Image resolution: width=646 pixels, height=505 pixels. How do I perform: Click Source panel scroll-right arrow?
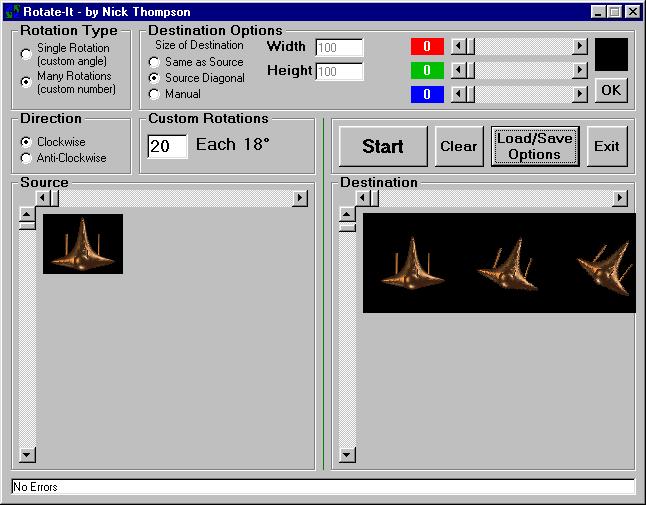tap(299, 198)
